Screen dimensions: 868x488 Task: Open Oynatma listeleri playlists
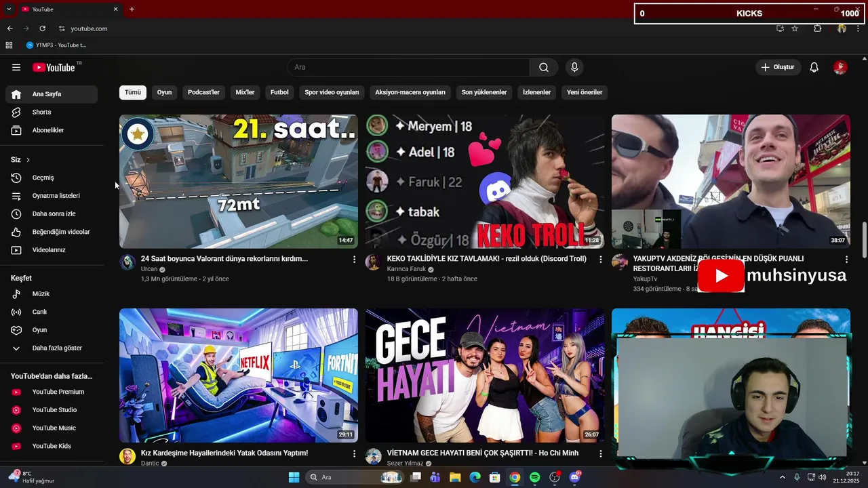point(52,196)
